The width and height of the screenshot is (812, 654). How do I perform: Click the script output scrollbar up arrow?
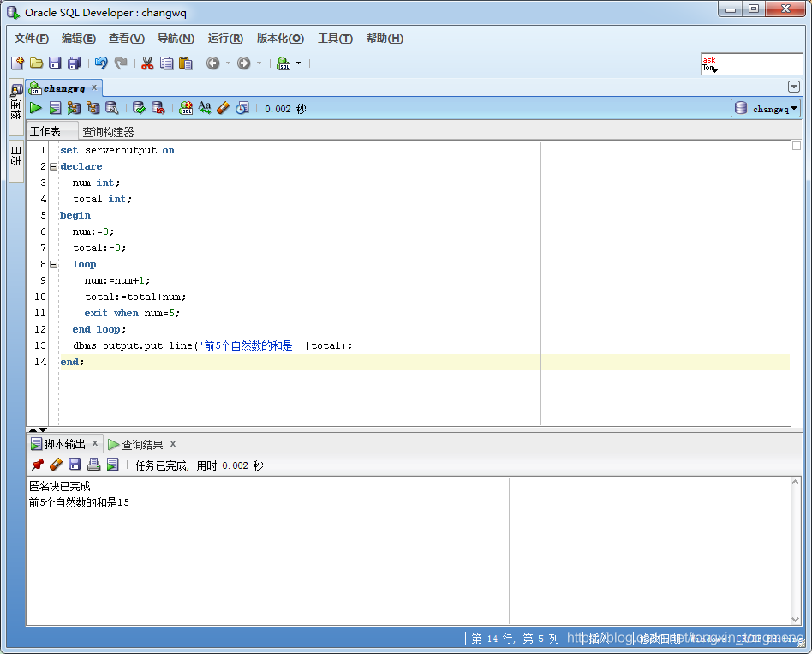[x=796, y=482]
